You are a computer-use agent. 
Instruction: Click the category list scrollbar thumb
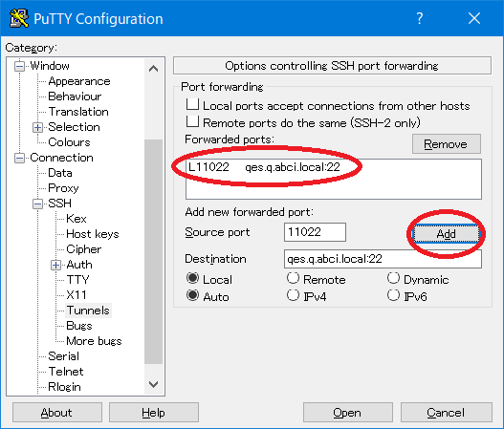tap(154, 251)
